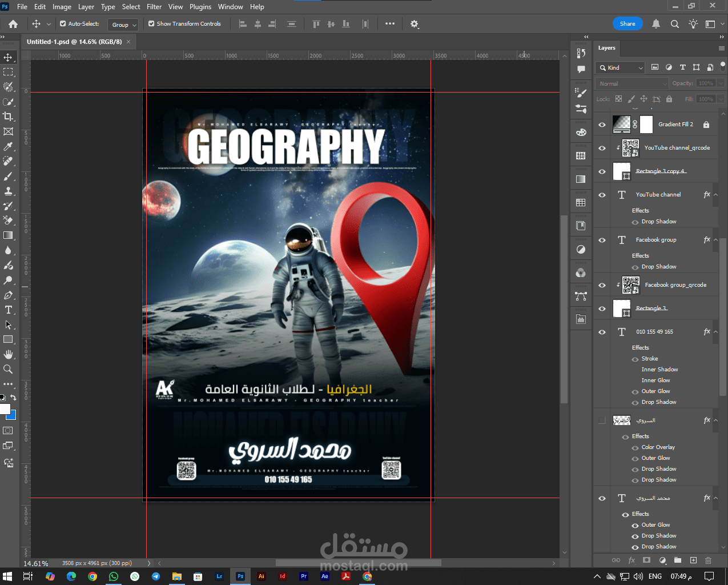The width and height of the screenshot is (728, 585).
Task: Open the Plugins menu
Action: [200, 7]
